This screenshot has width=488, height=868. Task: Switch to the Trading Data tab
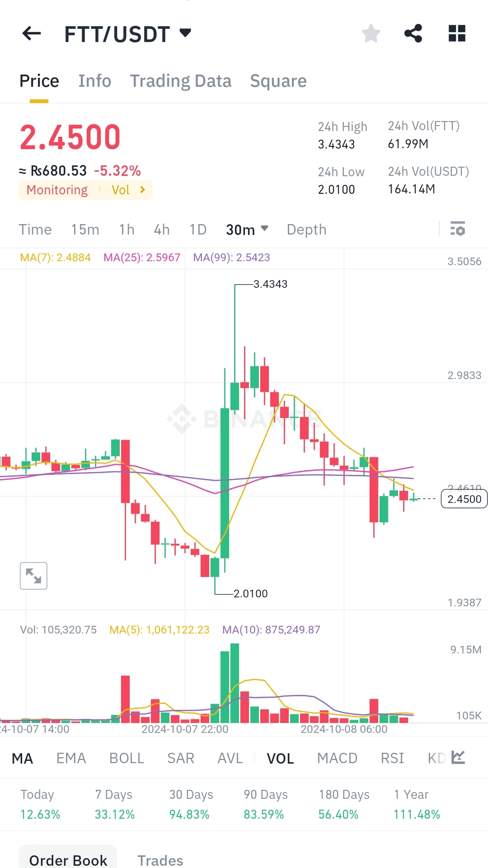[x=180, y=81]
